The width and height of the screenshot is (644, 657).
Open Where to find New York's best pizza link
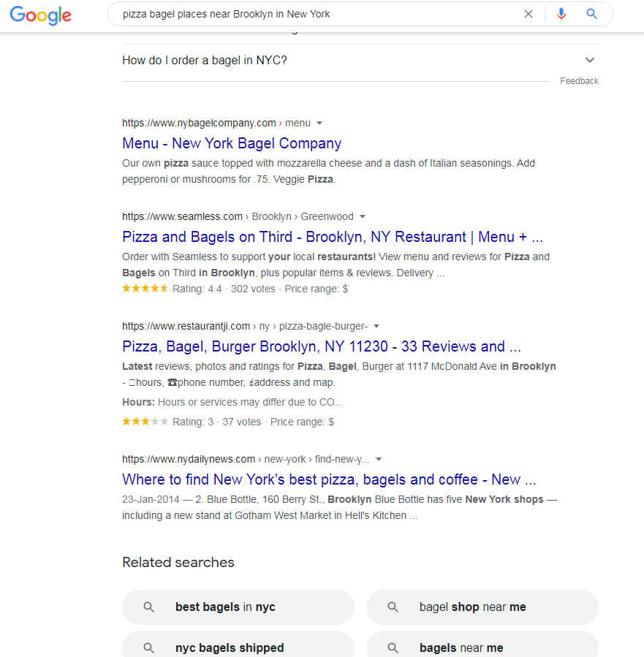[x=329, y=479]
